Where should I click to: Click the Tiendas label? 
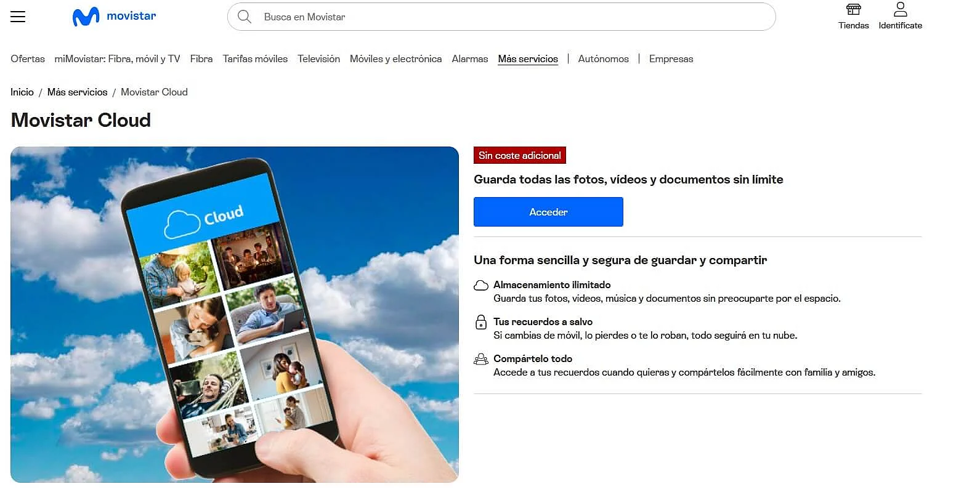[x=853, y=25]
